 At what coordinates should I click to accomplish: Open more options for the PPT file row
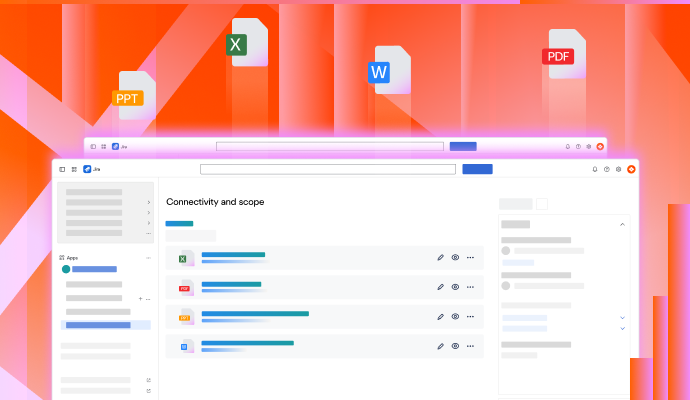tap(470, 316)
